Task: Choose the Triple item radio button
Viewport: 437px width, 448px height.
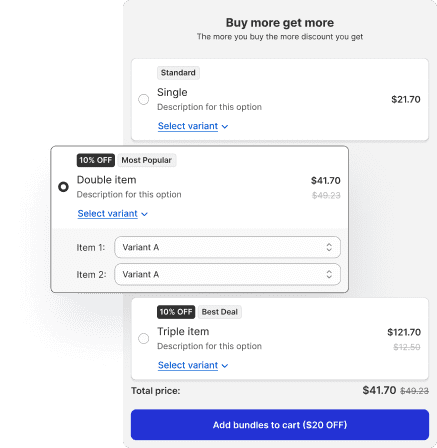Action: coord(144,338)
